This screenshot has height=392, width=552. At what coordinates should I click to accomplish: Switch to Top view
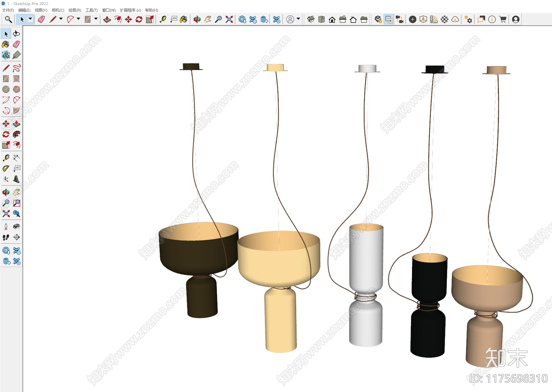(x=322, y=19)
